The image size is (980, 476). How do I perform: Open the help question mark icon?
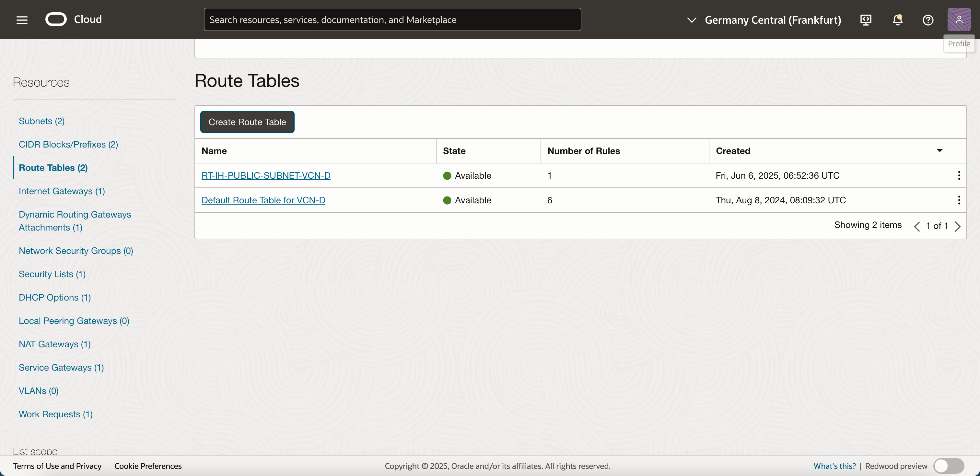tap(928, 20)
